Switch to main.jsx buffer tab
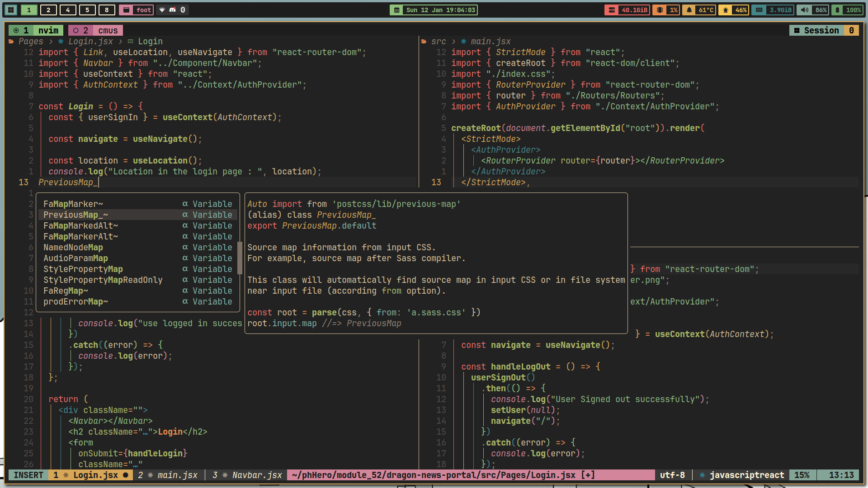Image resolution: width=868 pixels, height=488 pixels. click(x=168, y=475)
